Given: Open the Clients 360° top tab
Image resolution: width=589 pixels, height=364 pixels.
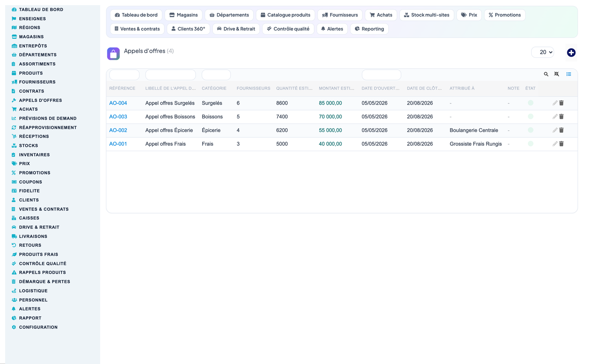Looking at the screenshot, I should click(x=188, y=29).
